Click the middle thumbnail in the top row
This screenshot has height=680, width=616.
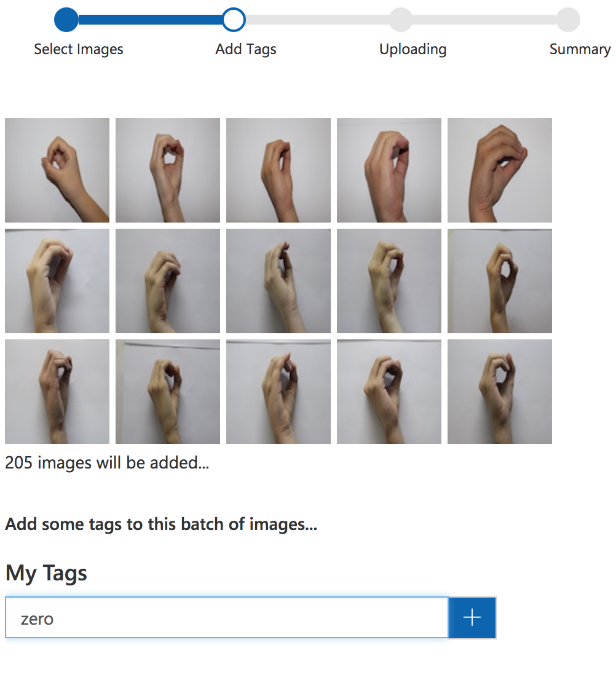point(278,170)
